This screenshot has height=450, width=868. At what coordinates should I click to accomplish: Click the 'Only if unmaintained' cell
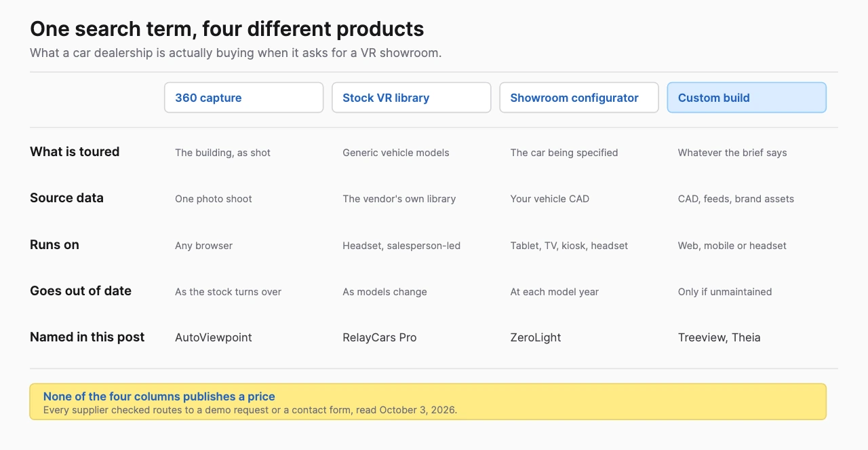coord(725,292)
